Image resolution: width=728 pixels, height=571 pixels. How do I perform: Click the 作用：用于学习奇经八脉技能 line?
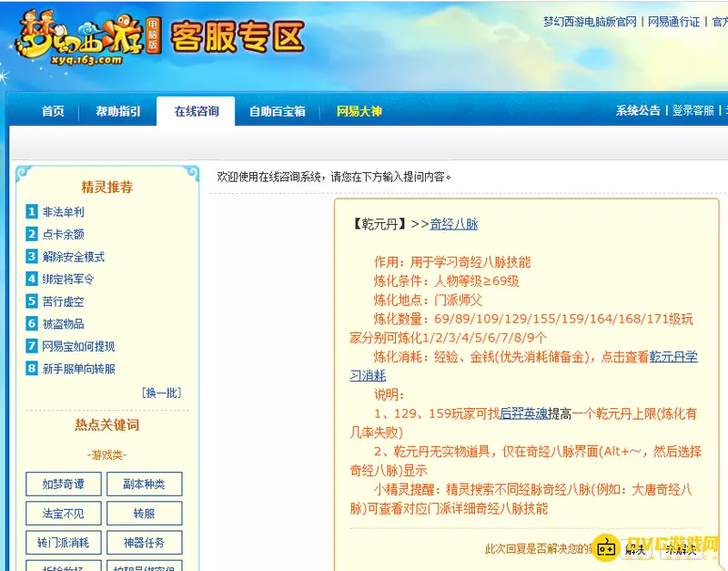click(452, 262)
